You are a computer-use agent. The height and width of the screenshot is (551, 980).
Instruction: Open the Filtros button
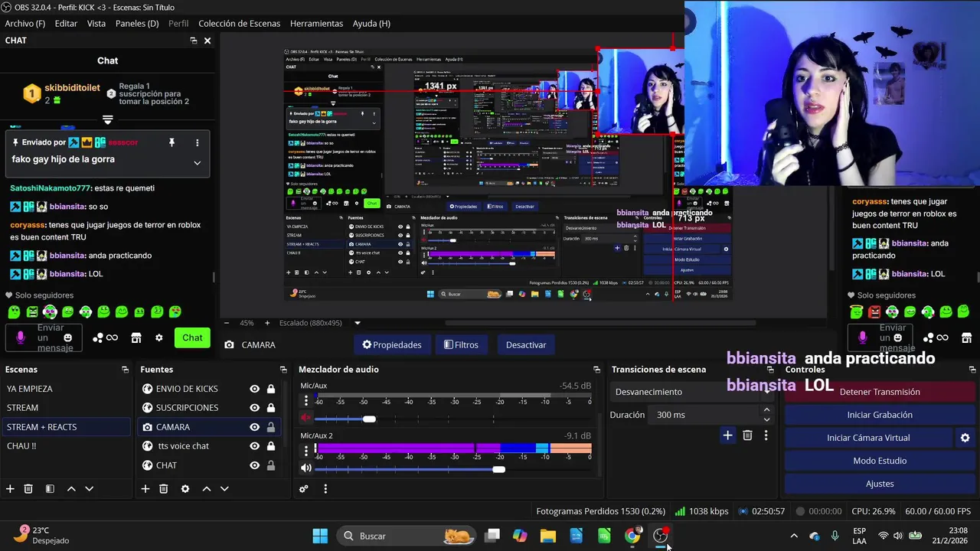coord(461,345)
